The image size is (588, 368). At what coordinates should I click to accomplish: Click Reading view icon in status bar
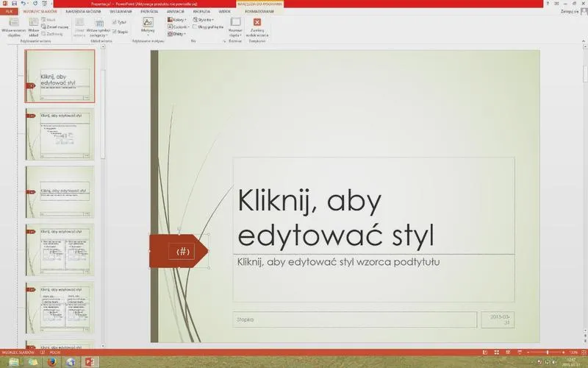[x=508, y=353]
